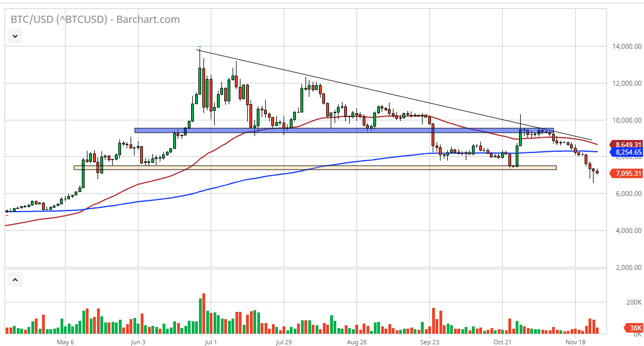
Task: Click the red 7,095.31 last-price flag
Action: pos(628,174)
